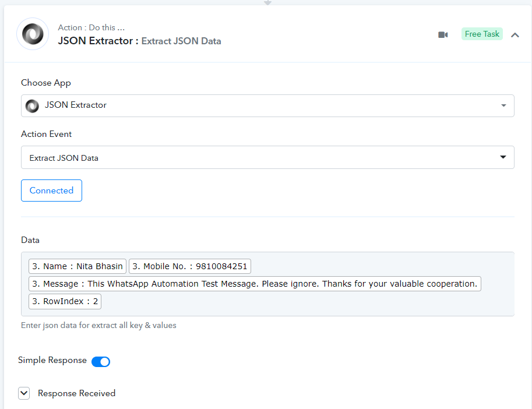Click the Connected button
This screenshot has height=409, width=532.
coord(51,191)
